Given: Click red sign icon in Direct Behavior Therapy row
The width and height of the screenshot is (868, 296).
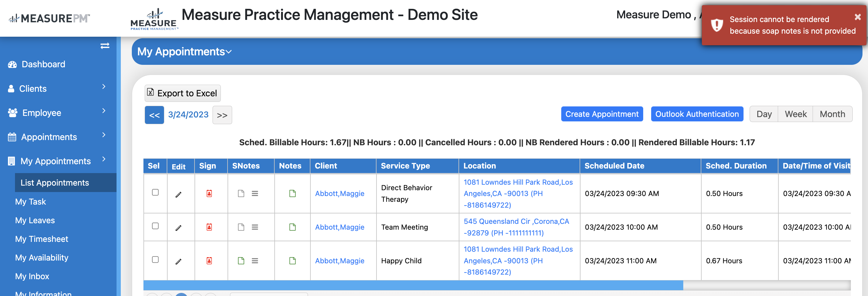Looking at the screenshot, I should pyautogui.click(x=209, y=193).
